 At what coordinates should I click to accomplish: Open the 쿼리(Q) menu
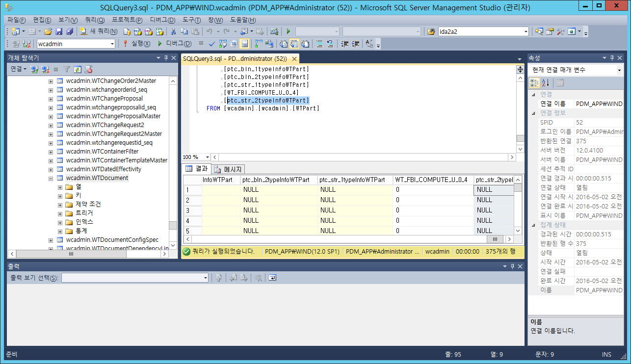[95, 20]
